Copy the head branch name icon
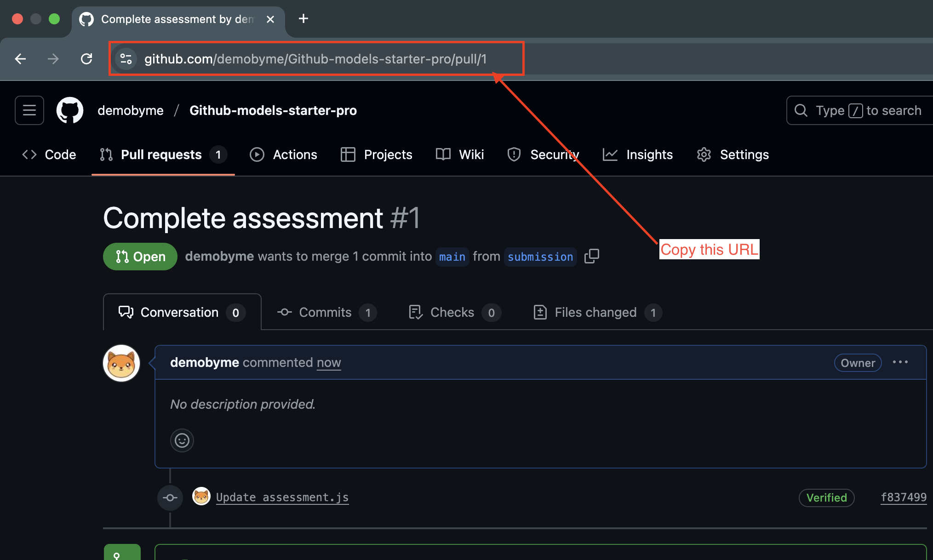The image size is (933, 560). (x=592, y=256)
